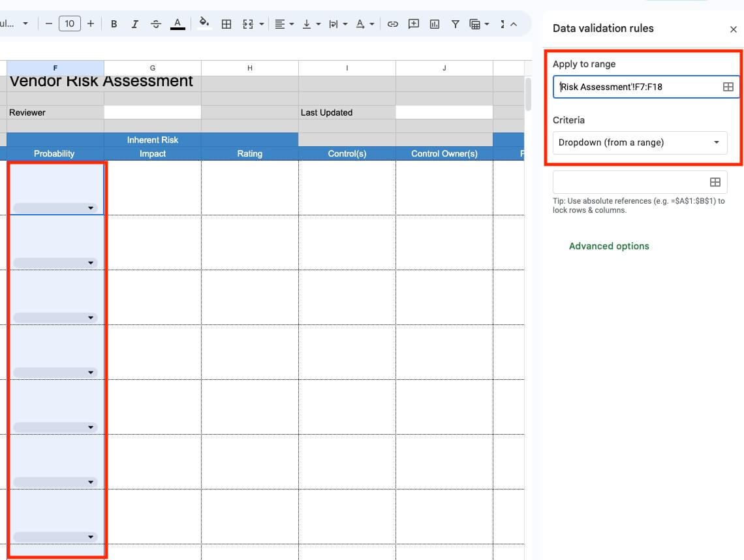Click the empty cell beside Last Updated
This screenshot has height=560, width=744.
pos(444,112)
